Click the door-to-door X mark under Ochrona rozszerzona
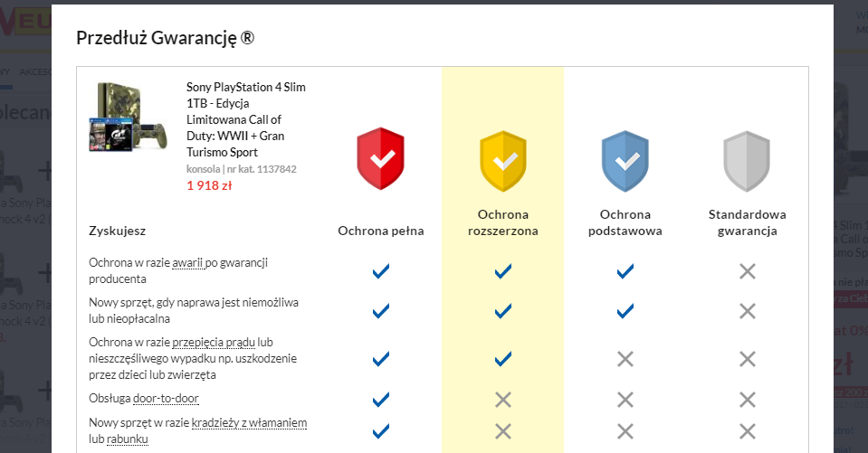 coord(503,400)
